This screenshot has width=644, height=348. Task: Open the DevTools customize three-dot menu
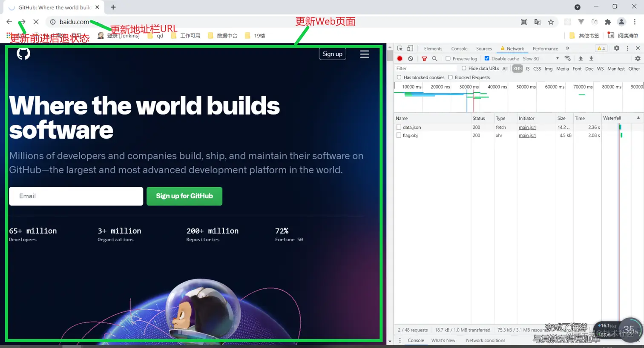pos(627,48)
